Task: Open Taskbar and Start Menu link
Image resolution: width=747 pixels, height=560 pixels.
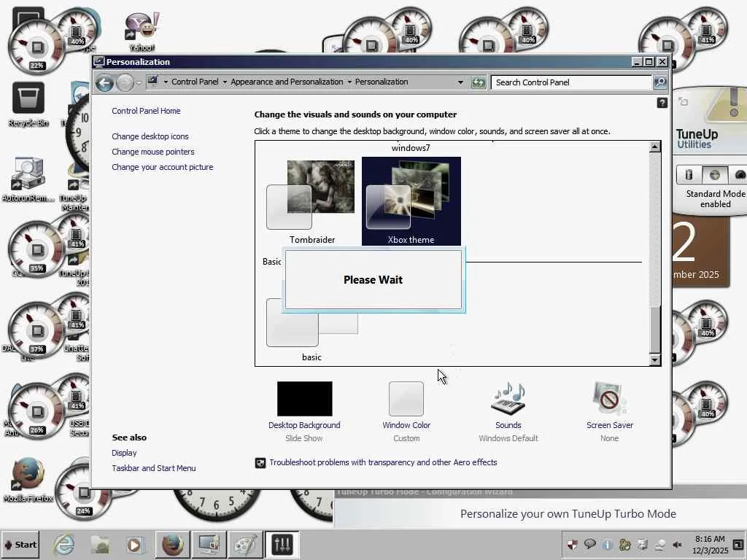Action: click(x=153, y=468)
